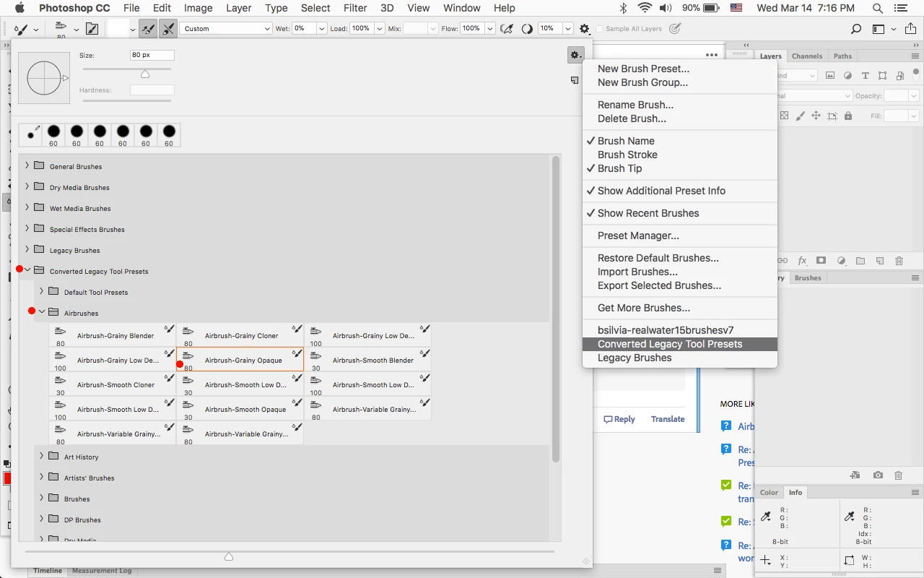Open macOS Spotlight search icon
The image size is (924, 578).
[878, 8]
